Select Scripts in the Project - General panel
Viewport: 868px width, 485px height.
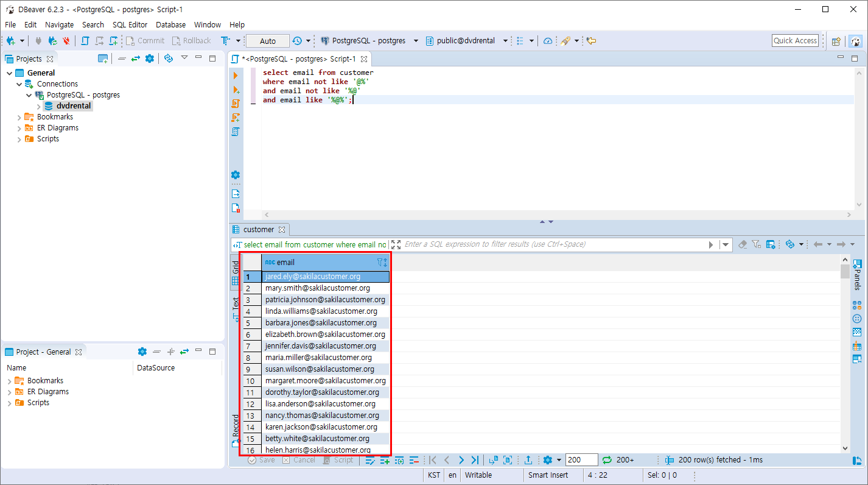[x=38, y=403]
